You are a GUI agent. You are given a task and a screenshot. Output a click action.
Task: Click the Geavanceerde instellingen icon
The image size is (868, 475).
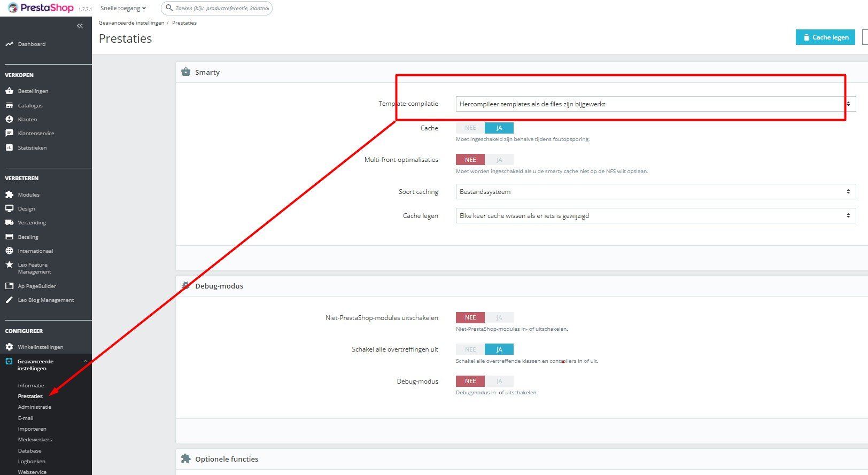[9, 361]
